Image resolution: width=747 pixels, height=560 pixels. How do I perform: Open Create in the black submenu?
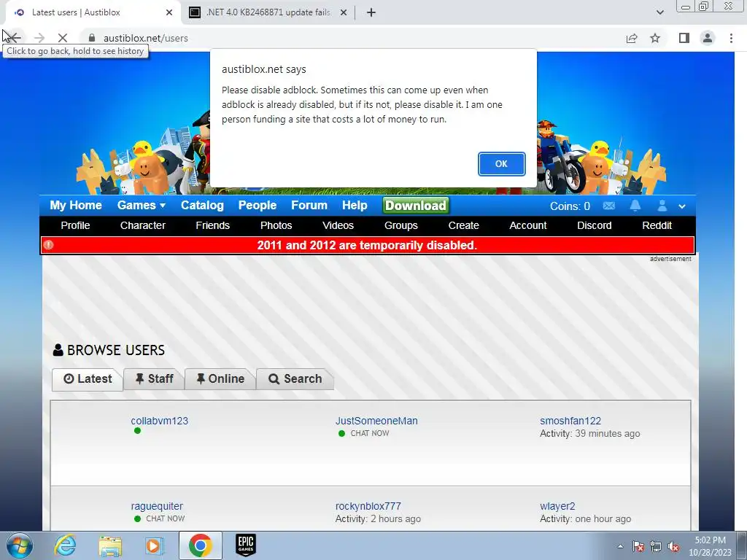[x=463, y=225]
